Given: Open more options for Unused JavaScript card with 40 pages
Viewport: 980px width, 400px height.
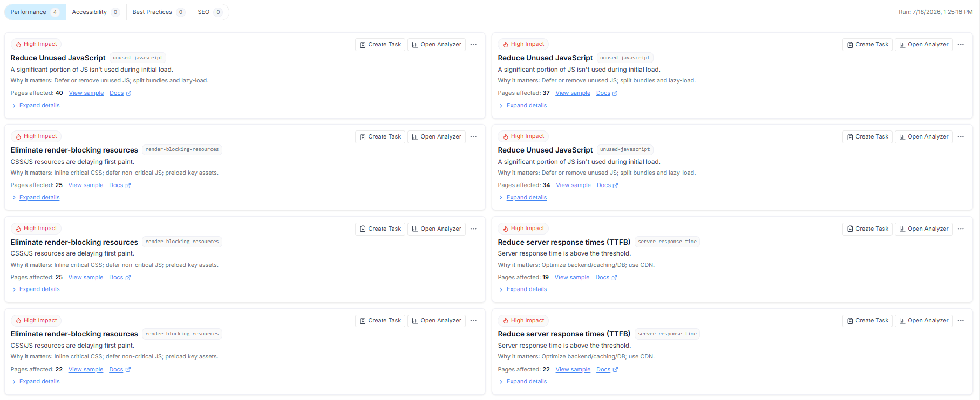Looking at the screenshot, I should point(473,45).
